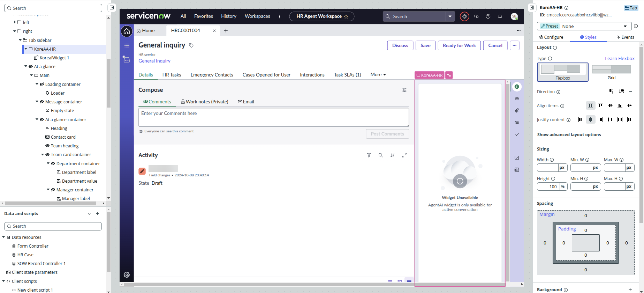Click the attachment paperclip icon in sidebar
This screenshot has height=293, width=644.
click(x=517, y=110)
